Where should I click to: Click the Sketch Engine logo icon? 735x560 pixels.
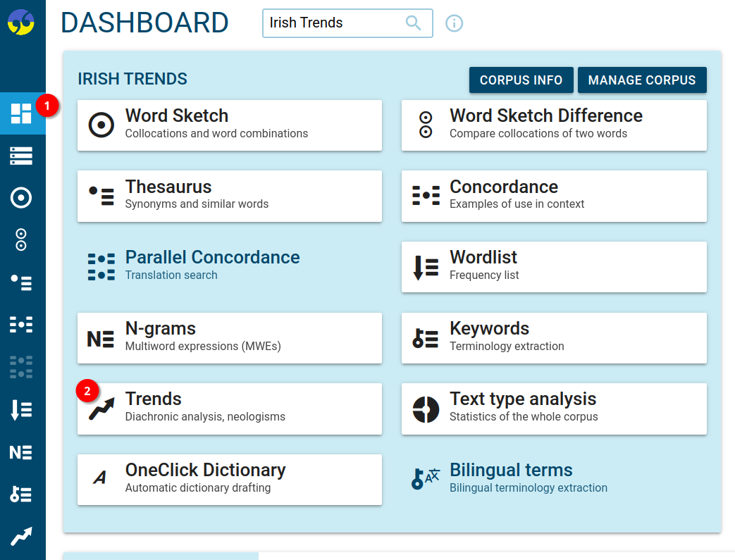tap(21, 22)
